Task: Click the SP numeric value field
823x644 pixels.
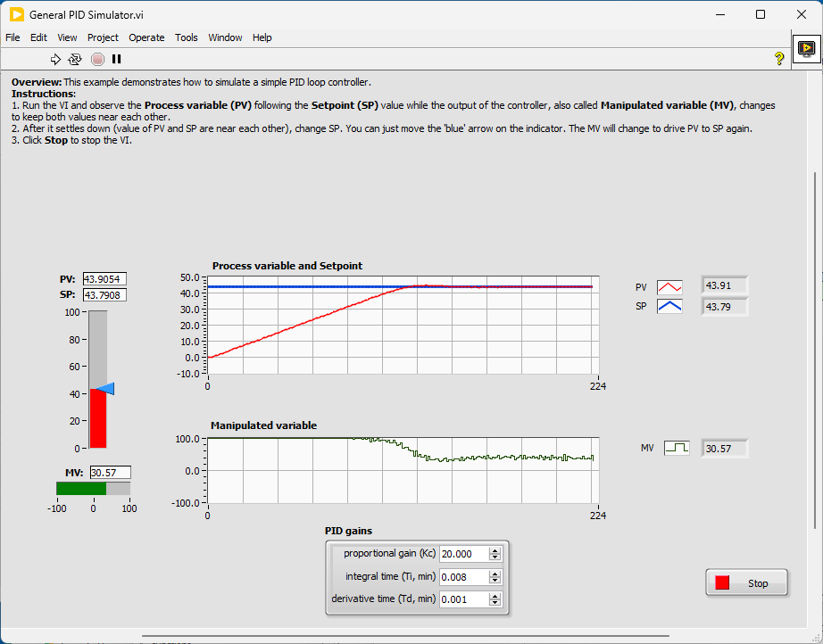Action: [106, 294]
